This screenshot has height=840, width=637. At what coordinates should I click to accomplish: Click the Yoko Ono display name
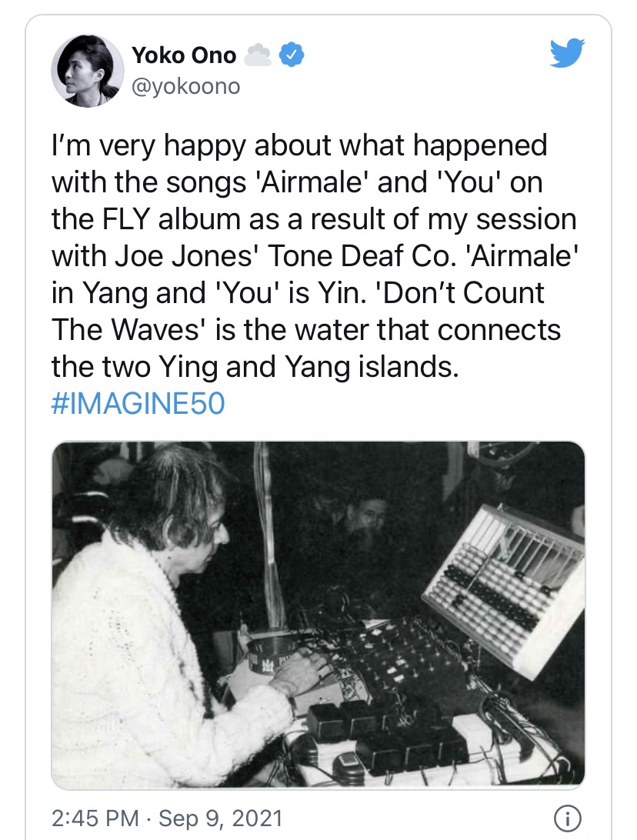[x=184, y=55]
